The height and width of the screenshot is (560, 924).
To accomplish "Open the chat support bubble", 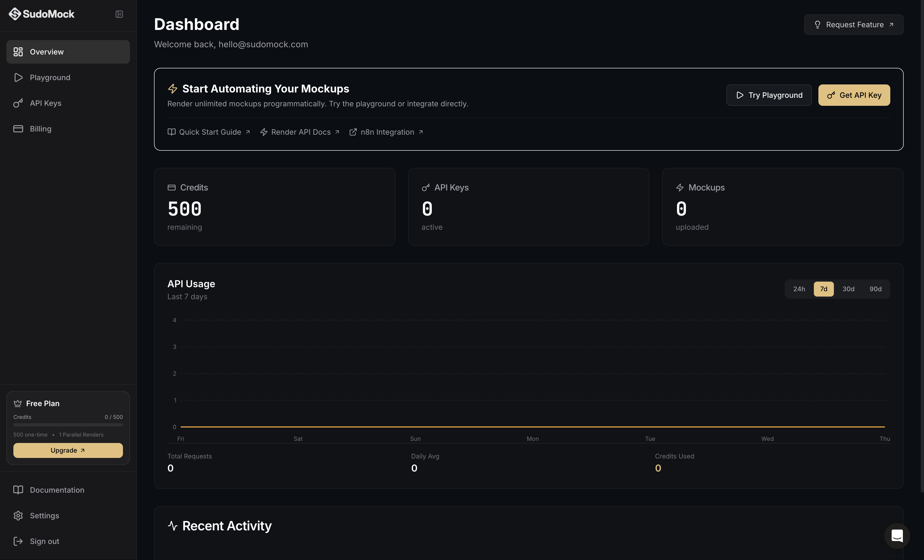I will pyautogui.click(x=897, y=536).
